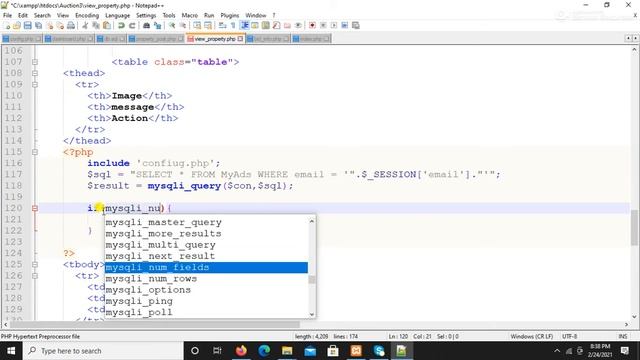Save the current file via toolbar

(x=27, y=25)
